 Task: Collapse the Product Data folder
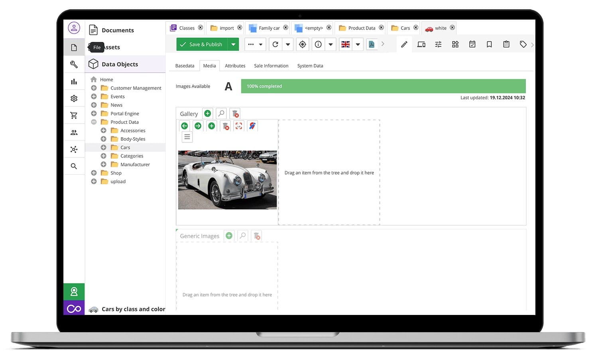click(94, 122)
